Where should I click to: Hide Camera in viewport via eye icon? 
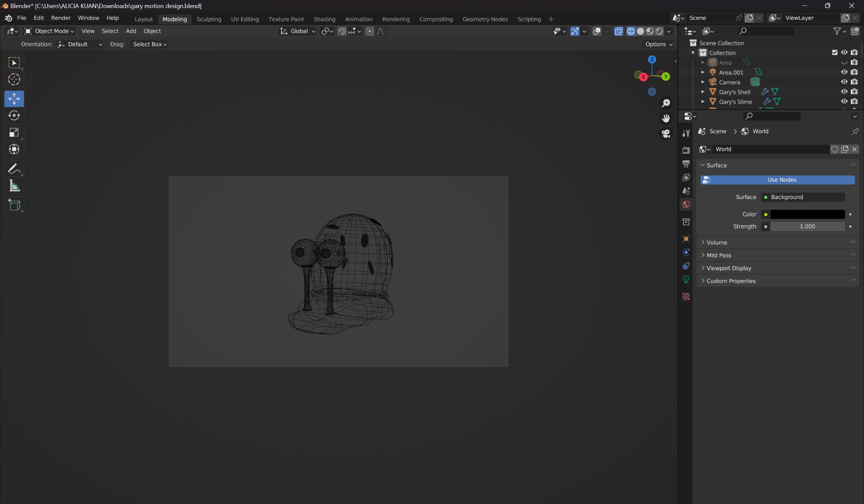coord(844,82)
